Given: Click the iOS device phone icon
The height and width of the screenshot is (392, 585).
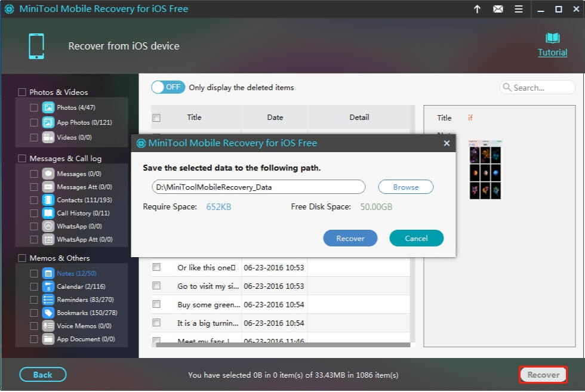Looking at the screenshot, I should 36,47.
